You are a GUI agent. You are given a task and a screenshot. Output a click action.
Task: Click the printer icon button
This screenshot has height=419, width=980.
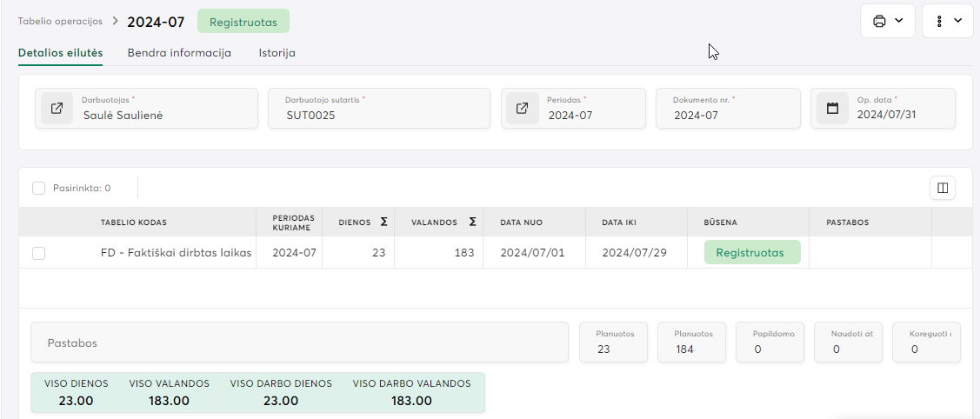(878, 21)
